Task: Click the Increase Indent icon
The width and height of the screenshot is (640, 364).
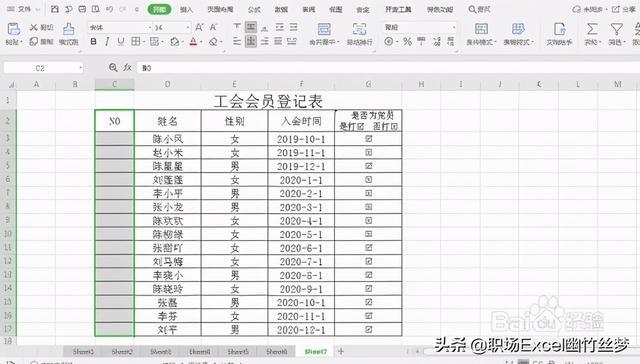Action: [x=293, y=27]
